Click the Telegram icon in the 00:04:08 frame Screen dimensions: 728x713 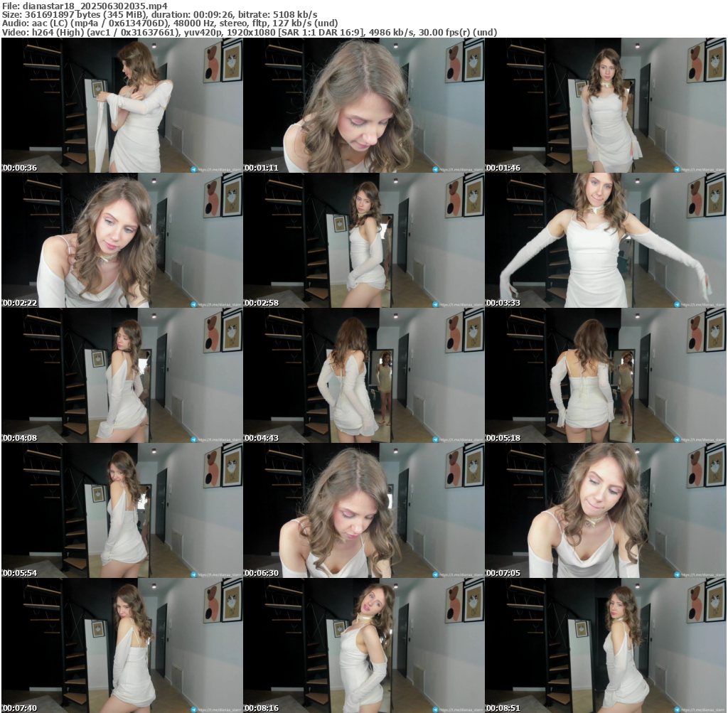coord(193,439)
